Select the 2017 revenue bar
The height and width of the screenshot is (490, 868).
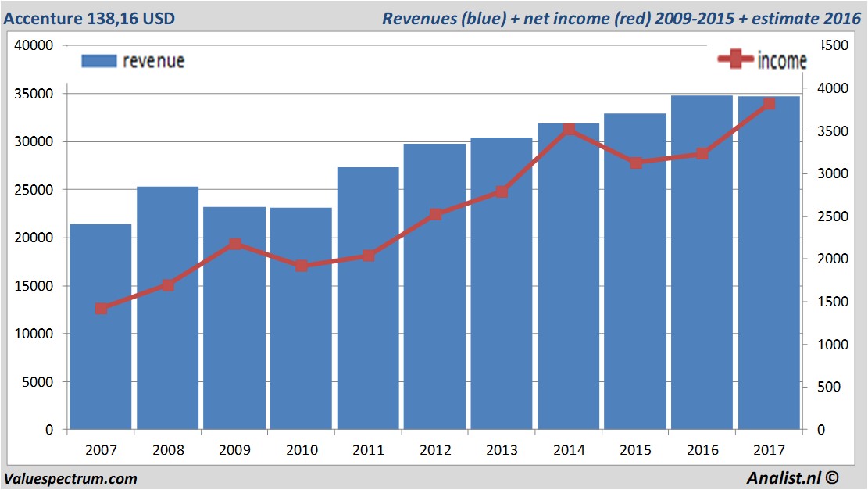click(x=769, y=263)
